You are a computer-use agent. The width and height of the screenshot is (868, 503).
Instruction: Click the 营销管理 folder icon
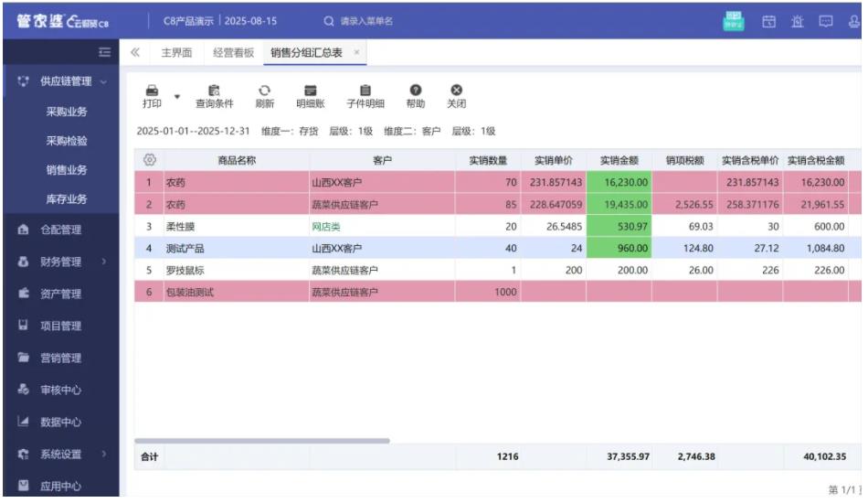pos(23,358)
